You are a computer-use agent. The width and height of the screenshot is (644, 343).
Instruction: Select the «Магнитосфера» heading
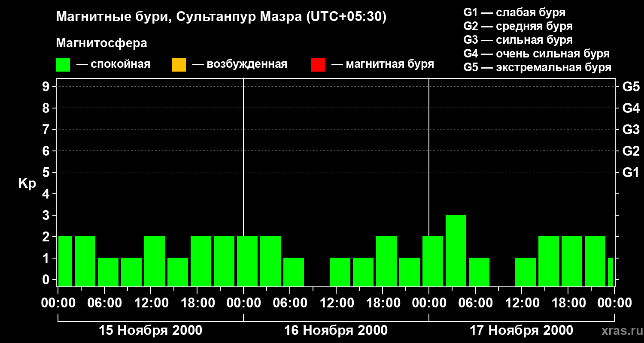click(102, 43)
